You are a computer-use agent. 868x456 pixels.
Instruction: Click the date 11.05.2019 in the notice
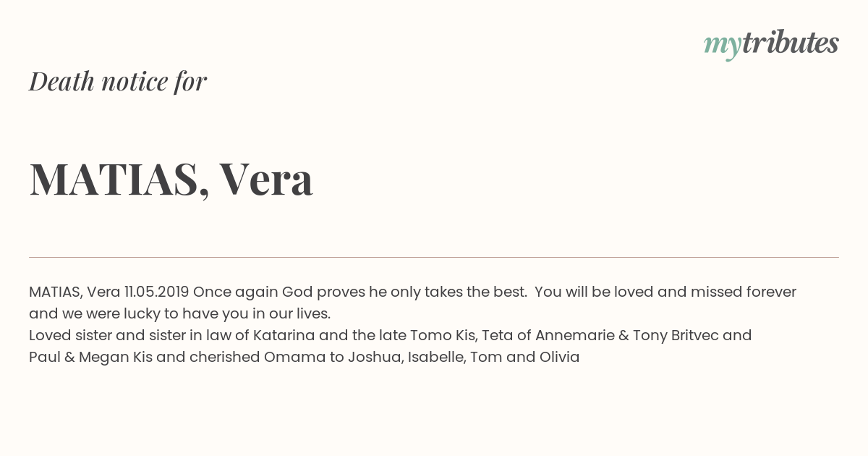(x=156, y=292)
